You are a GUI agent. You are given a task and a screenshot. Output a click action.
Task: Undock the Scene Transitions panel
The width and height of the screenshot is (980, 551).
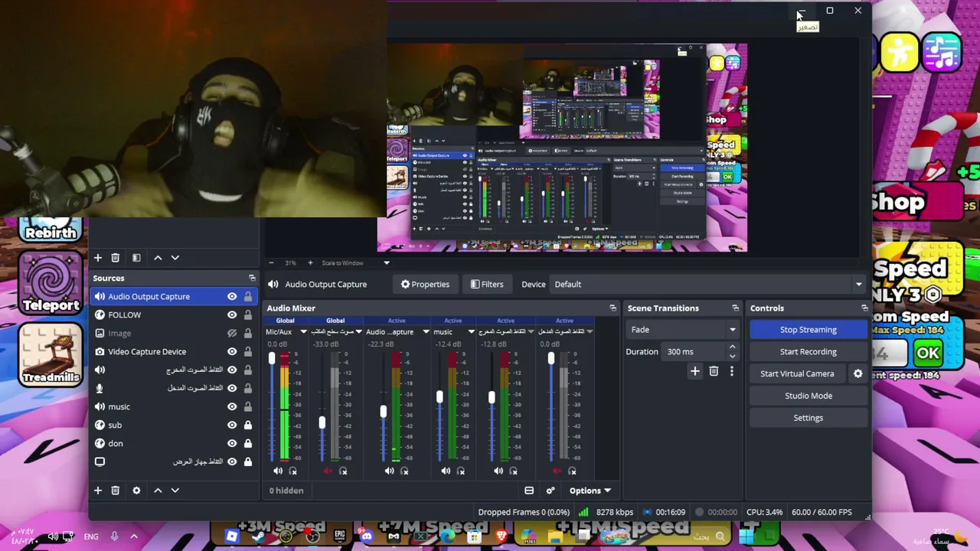tap(735, 308)
